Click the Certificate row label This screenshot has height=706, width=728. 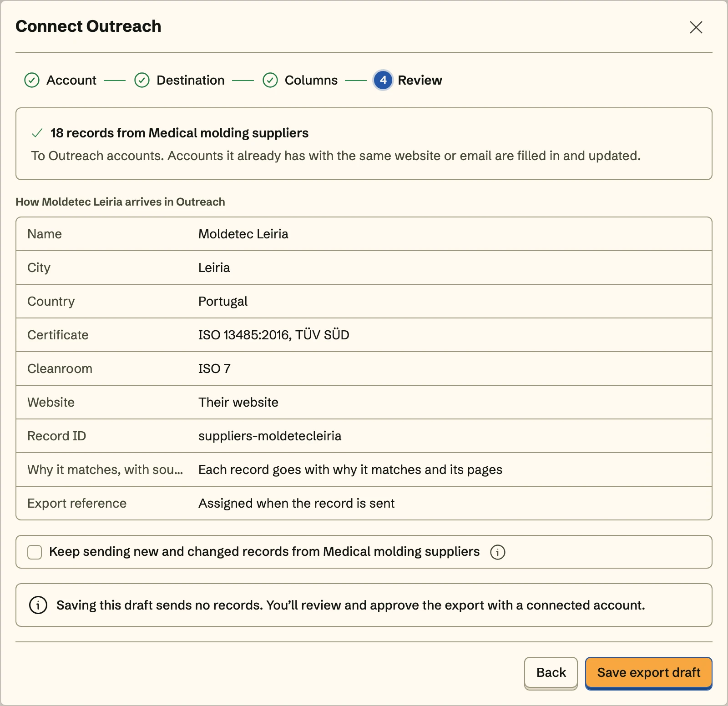(58, 335)
